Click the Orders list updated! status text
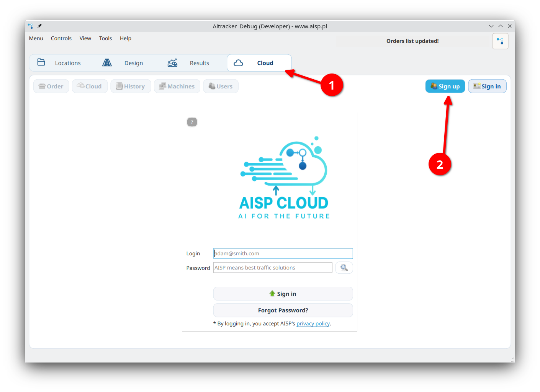This screenshot has height=392, width=540. [412, 41]
